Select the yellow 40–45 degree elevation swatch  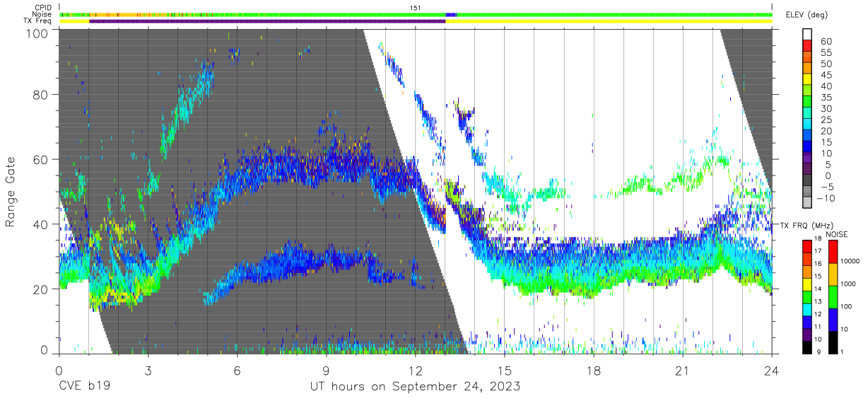click(807, 81)
